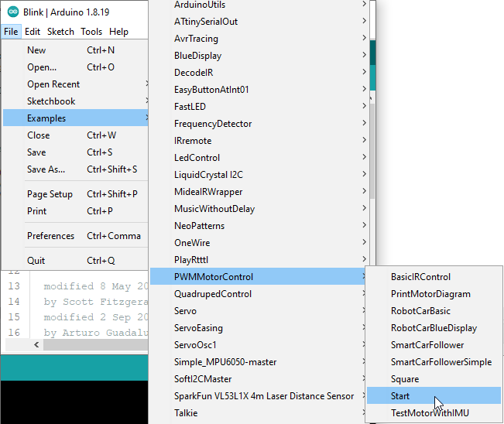Expand the FastLED examples submenu
This screenshot has width=504, height=424.
[x=259, y=107]
